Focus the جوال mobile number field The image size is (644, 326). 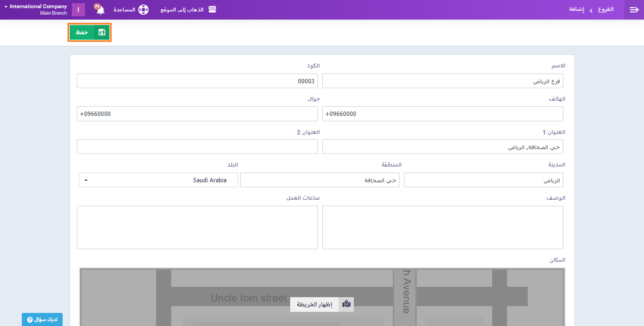pyautogui.click(x=197, y=114)
